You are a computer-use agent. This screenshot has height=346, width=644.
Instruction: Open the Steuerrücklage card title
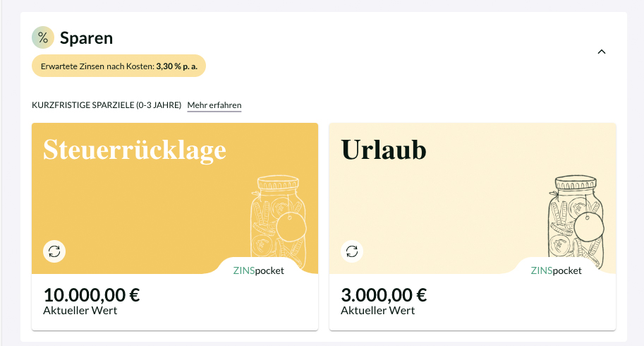click(135, 150)
